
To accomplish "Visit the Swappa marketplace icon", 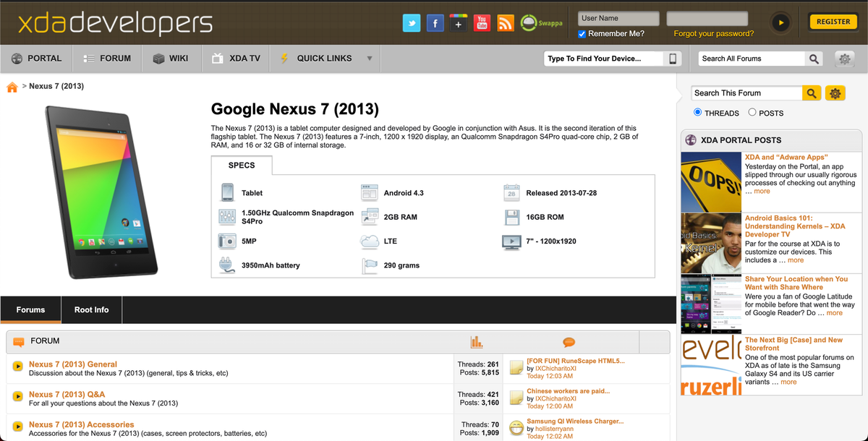I will (541, 23).
